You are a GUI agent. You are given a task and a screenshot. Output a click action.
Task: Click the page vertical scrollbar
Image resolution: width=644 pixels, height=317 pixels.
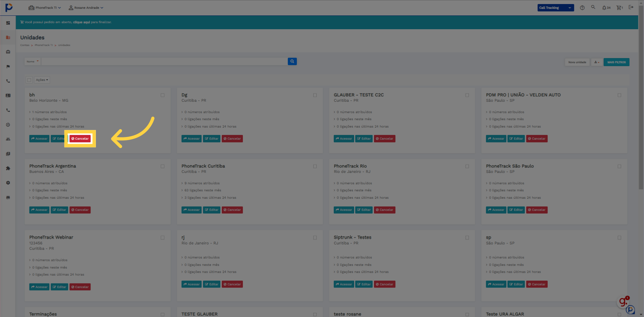641,97
